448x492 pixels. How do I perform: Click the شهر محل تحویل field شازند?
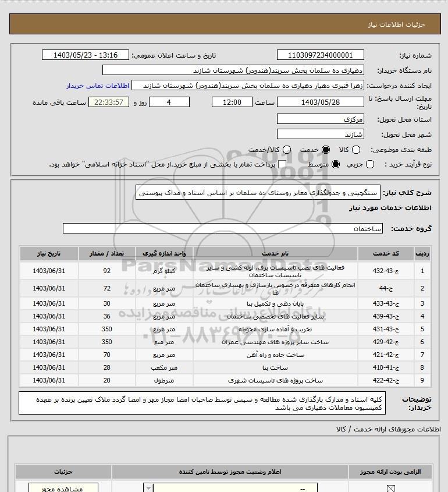point(321,134)
